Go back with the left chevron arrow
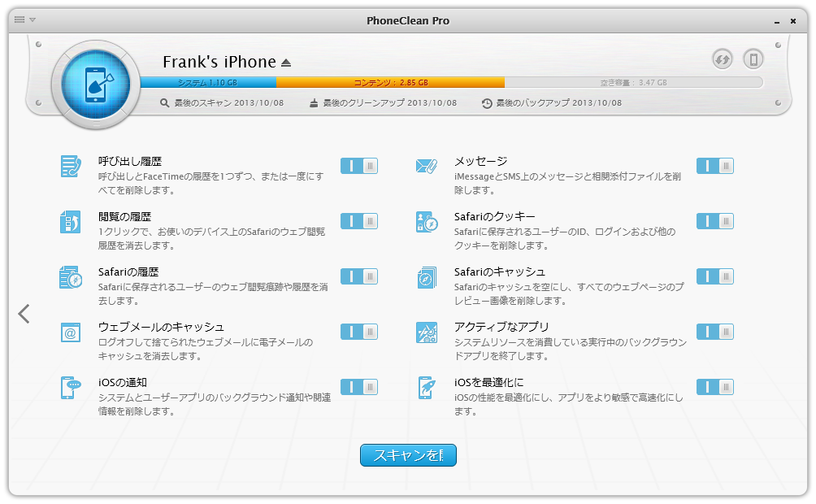816x504 pixels. pos(24,314)
